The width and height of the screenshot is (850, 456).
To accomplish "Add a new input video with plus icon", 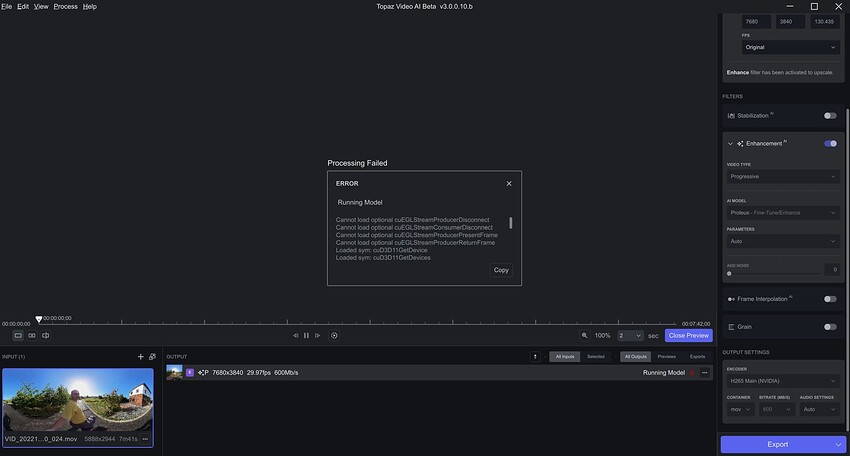I will pyautogui.click(x=140, y=357).
